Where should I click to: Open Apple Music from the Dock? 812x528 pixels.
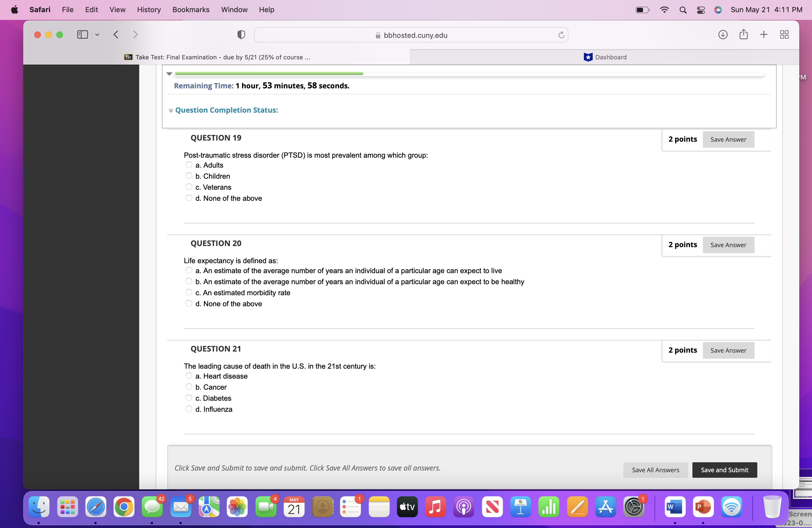(435, 507)
